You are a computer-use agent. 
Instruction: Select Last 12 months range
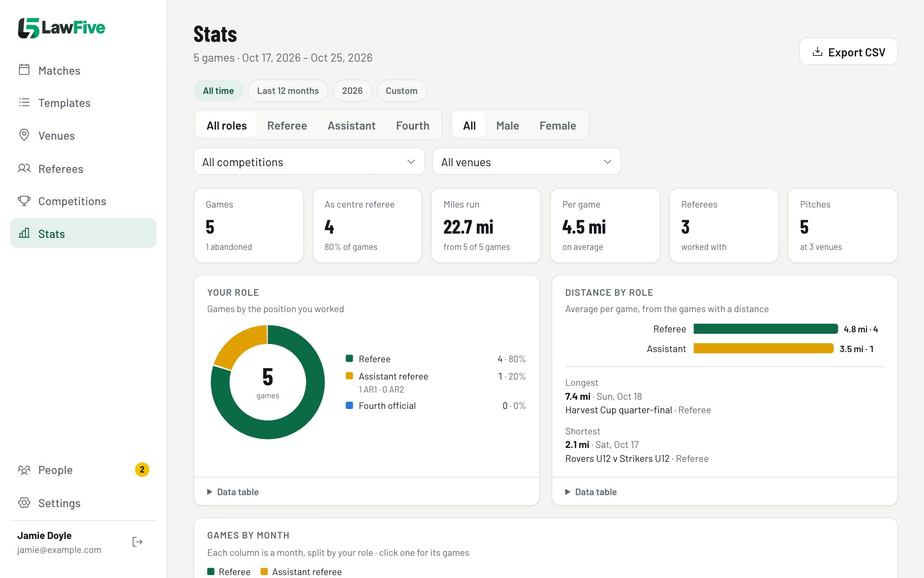tap(288, 91)
